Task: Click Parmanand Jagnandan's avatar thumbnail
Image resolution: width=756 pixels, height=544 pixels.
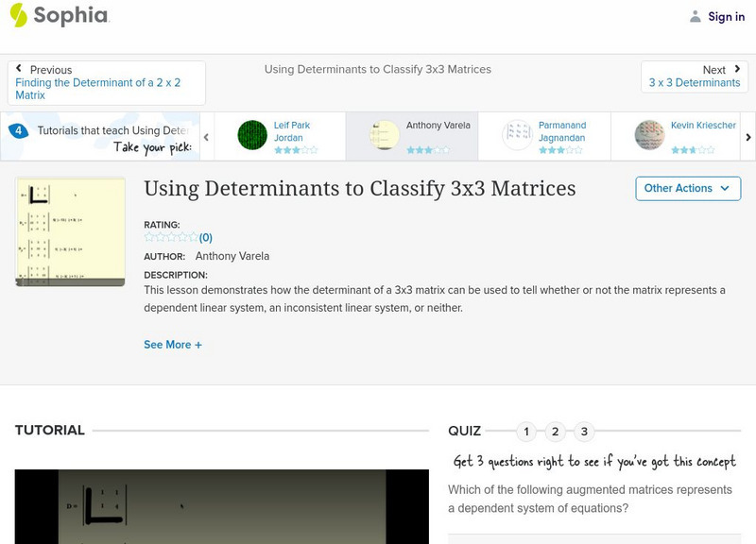Action: tap(517, 135)
